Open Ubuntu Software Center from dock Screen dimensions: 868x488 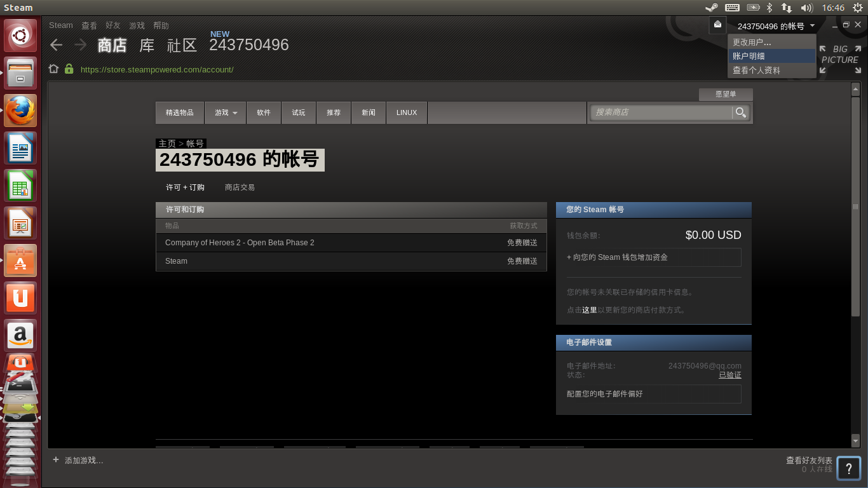pos(21,261)
